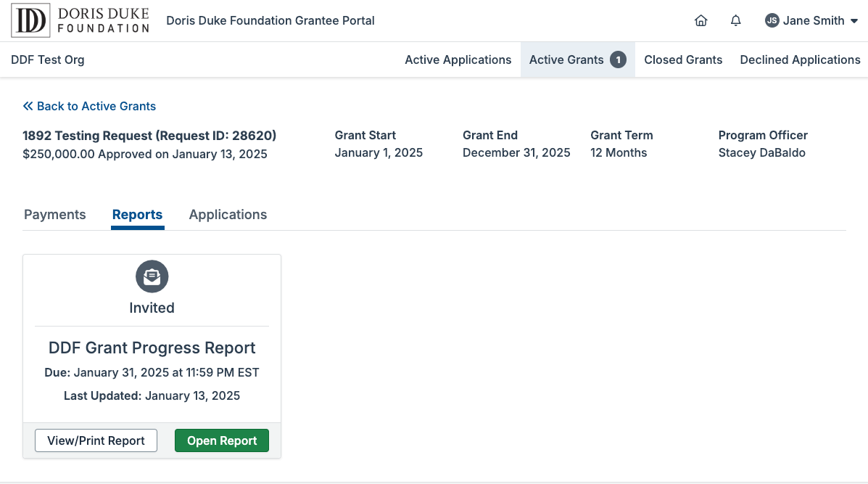Open the Active Applications tab

(x=458, y=60)
